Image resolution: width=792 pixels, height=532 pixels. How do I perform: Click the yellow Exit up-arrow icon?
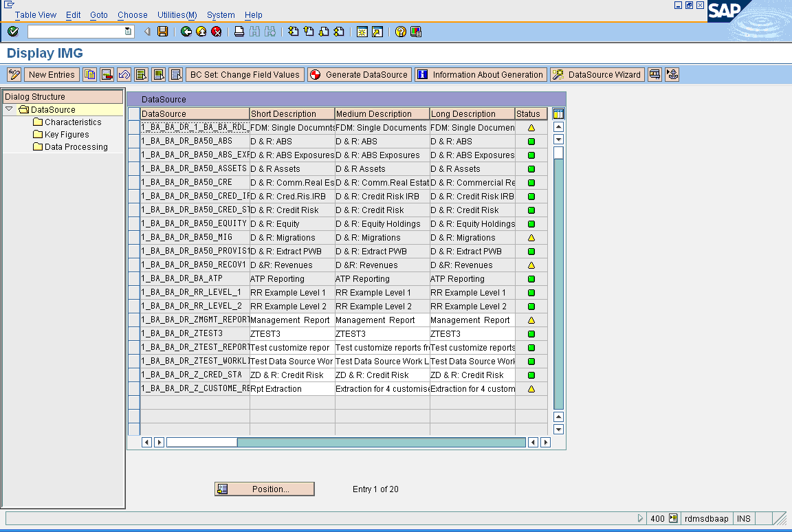[201, 32]
